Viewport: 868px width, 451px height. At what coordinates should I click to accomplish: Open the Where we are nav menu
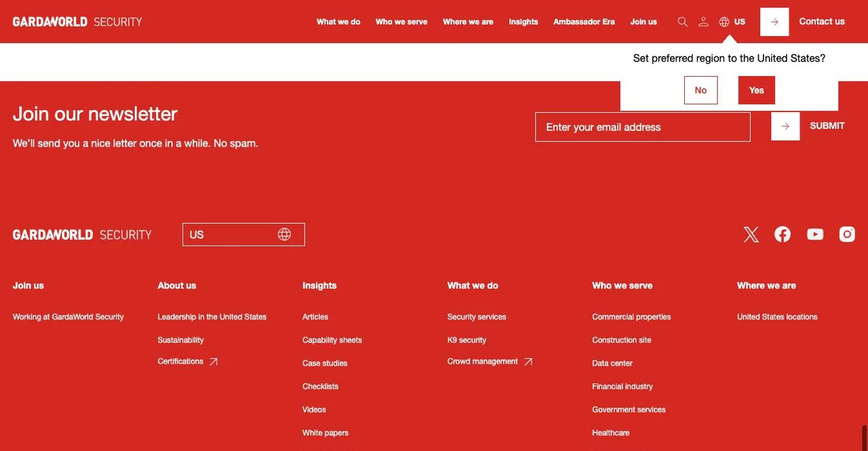tap(468, 22)
